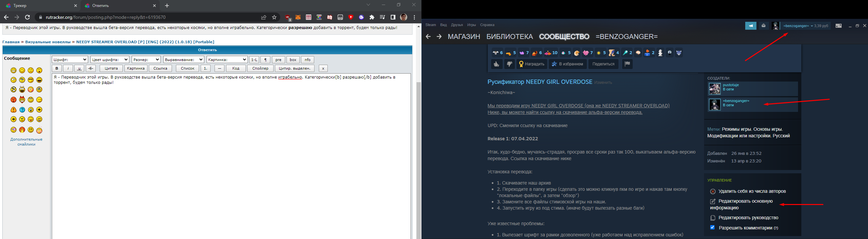The height and width of the screenshot is (239, 868).
Task: Click 'Спойлер' BBCode button
Action: tap(260, 68)
